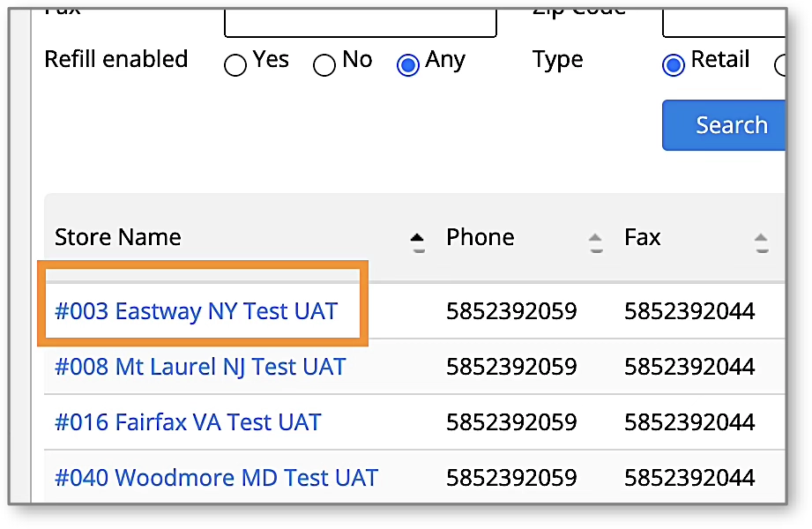Open #008 Mt Laurel NJ Test UAT

[200, 367]
